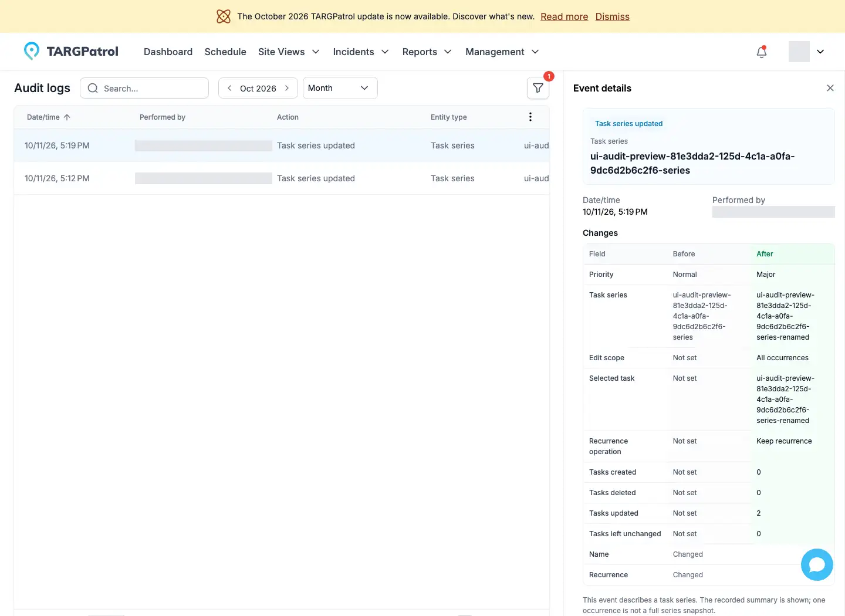
Task: Click the 'After' column header in Changes
Action: (x=765, y=254)
